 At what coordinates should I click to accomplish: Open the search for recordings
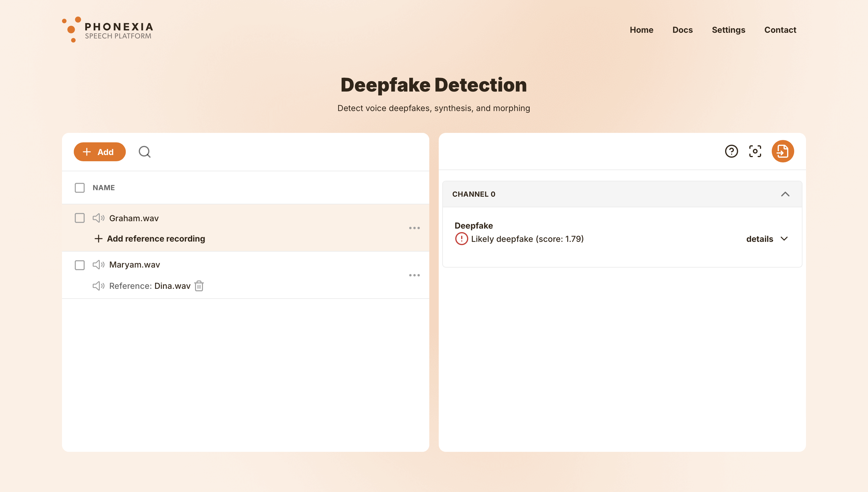click(145, 152)
